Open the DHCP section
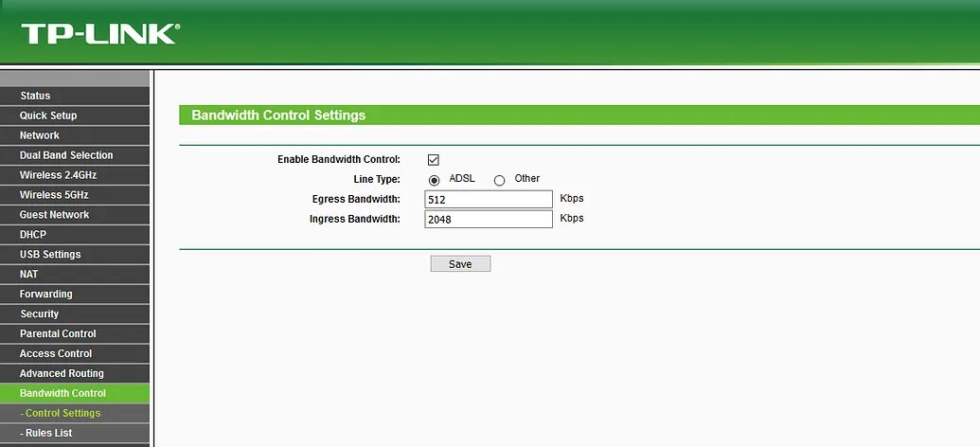 75,235
